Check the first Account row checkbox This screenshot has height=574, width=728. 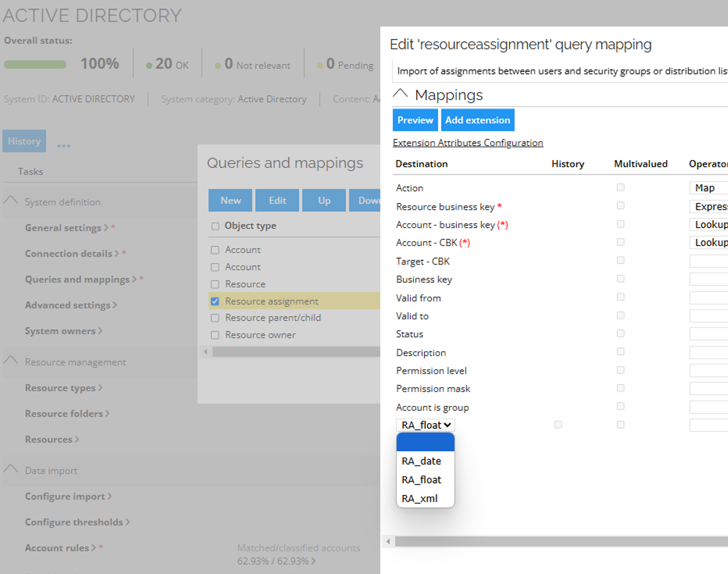click(x=215, y=250)
